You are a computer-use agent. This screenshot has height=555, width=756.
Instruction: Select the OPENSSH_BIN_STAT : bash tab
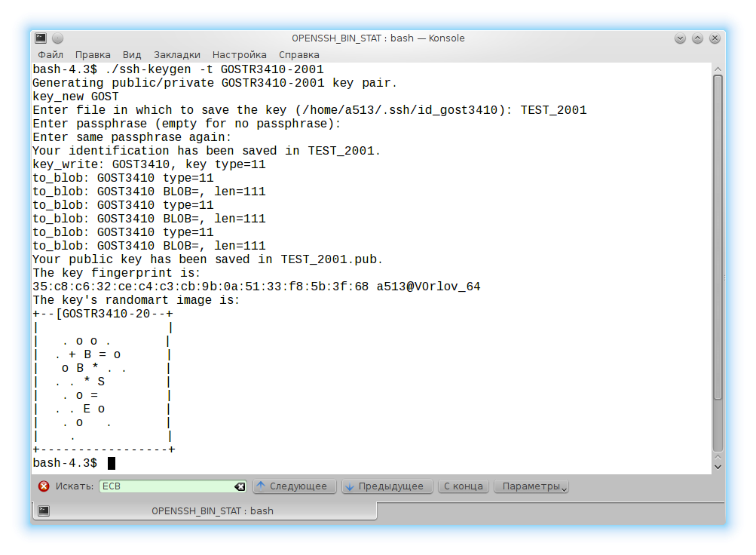tap(204, 511)
